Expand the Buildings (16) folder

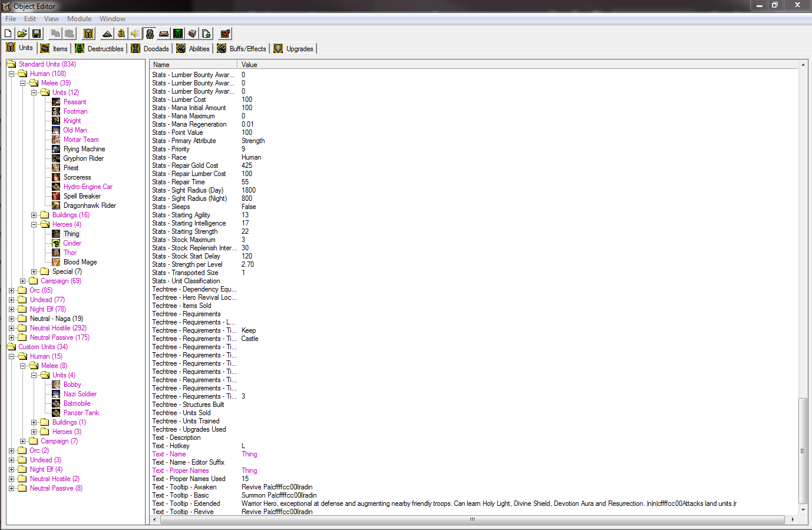tap(34, 215)
